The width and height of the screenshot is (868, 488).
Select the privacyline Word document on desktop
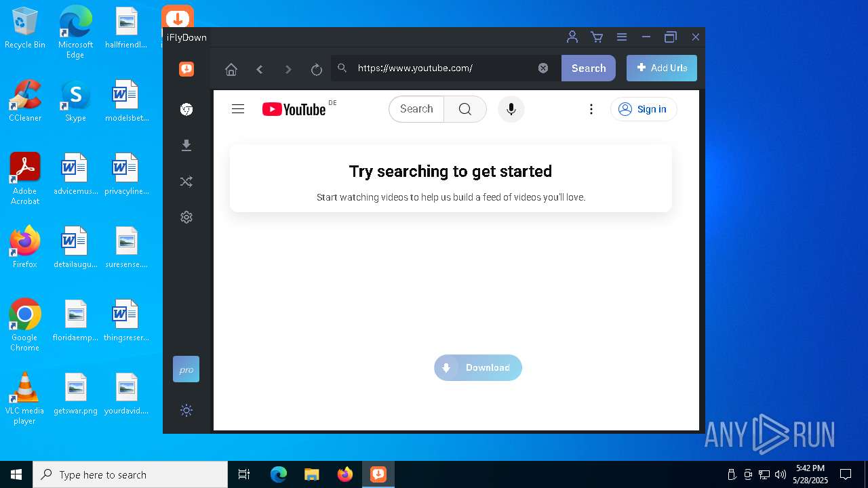[x=126, y=174]
